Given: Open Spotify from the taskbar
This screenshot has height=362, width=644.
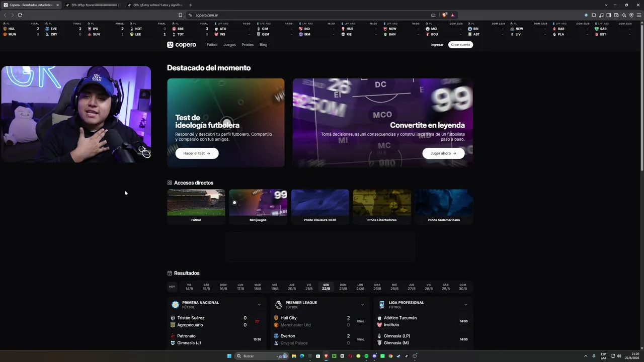Looking at the screenshot, I should pos(366,356).
